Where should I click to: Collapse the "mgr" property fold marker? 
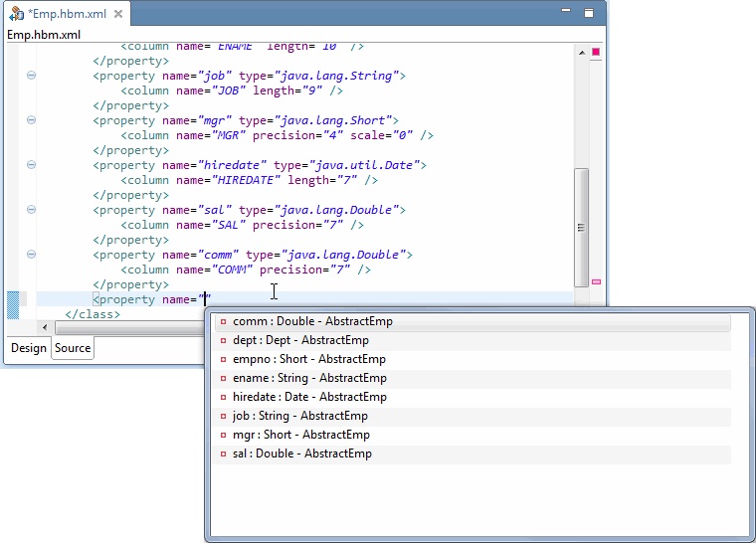point(31,120)
